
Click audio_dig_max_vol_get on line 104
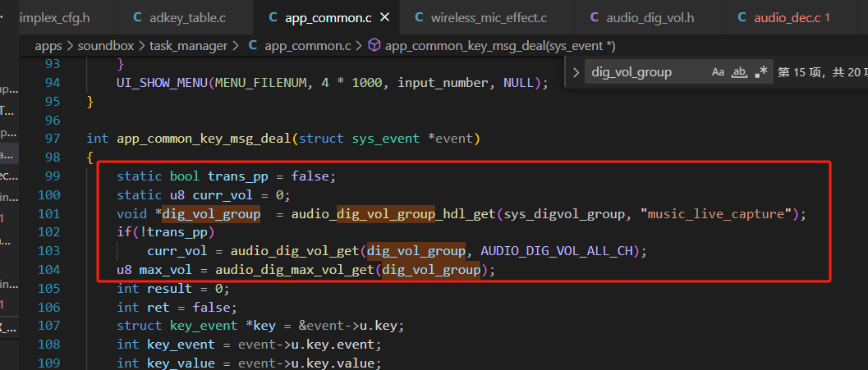pos(296,270)
